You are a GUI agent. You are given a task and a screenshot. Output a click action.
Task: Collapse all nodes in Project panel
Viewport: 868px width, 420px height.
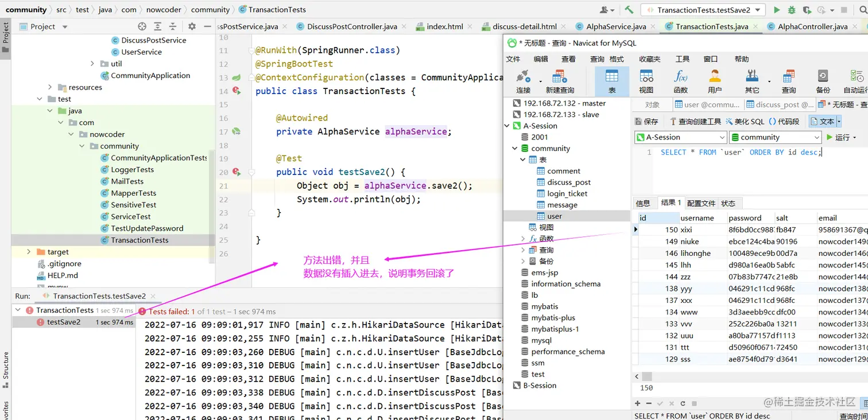pos(173,26)
